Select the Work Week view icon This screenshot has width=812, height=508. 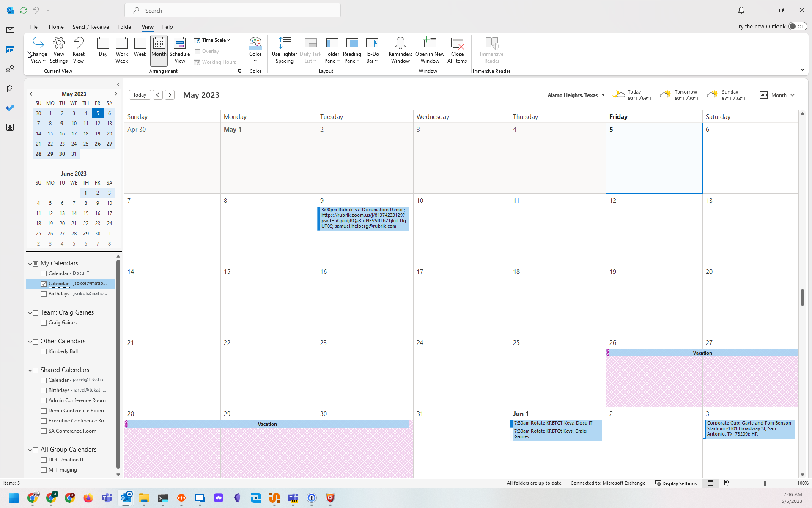click(x=121, y=50)
